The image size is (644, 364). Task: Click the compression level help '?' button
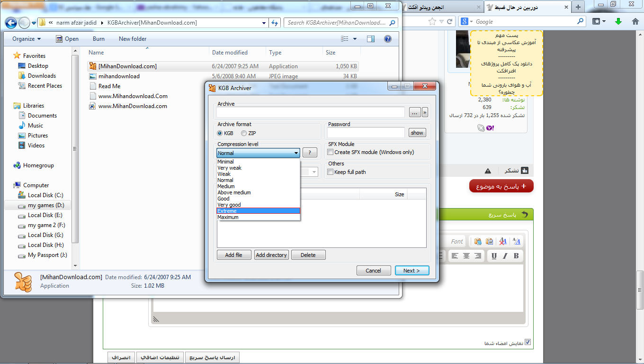[310, 153]
